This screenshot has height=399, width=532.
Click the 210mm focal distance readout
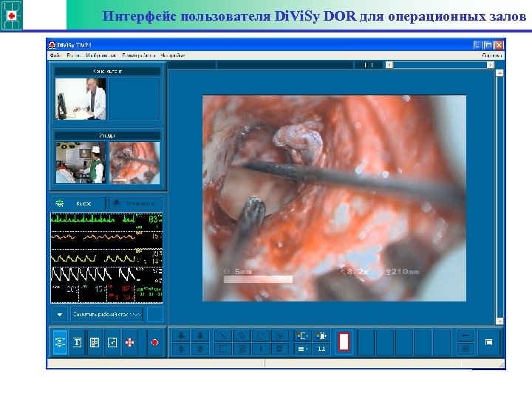click(x=403, y=272)
